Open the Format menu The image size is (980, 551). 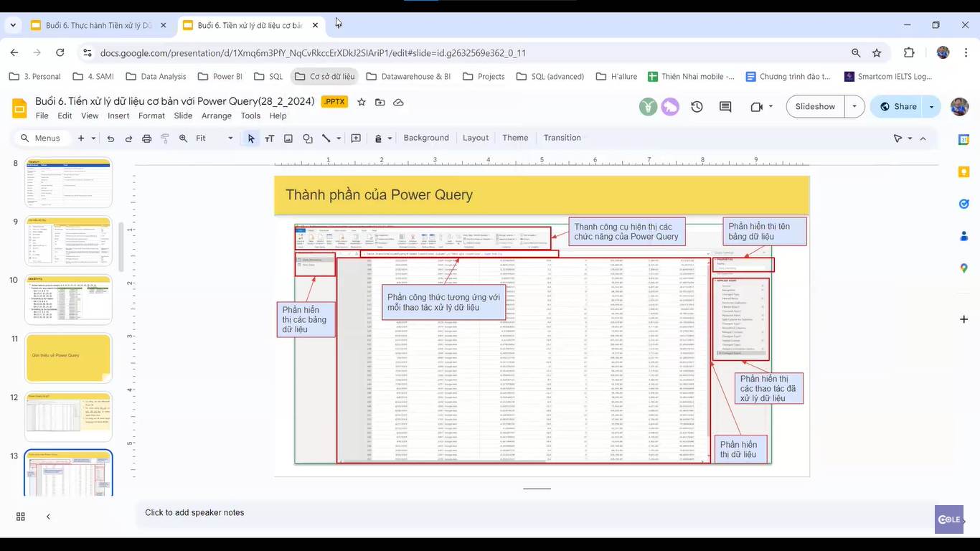[151, 116]
